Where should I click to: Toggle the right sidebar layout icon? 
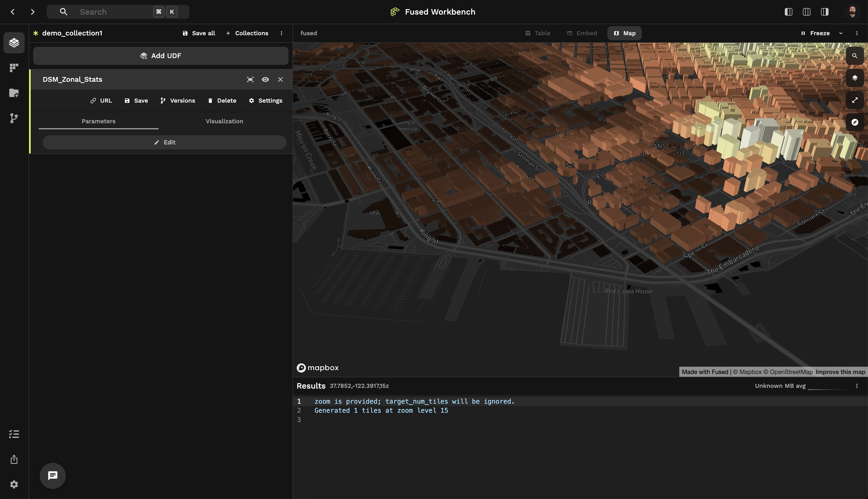click(825, 12)
